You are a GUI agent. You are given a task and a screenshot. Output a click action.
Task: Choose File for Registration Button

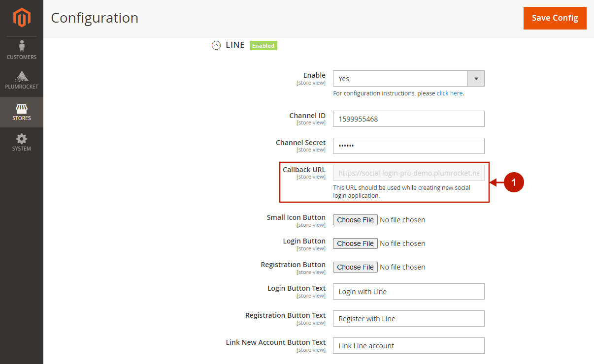[x=356, y=267]
